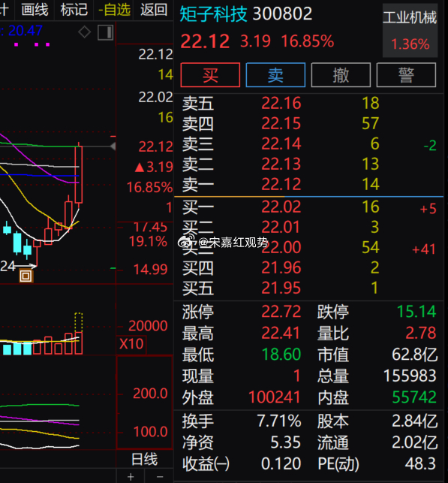This screenshot has width=448, height=483.
Task: Click the red 买 buy button
Action: pyautogui.click(x=210, y=75)
